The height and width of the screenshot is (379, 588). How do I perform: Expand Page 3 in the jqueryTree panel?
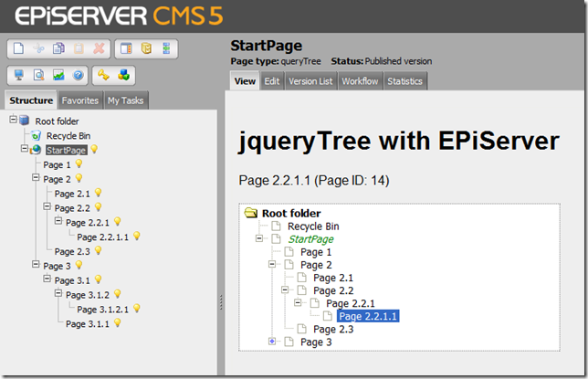click(x=272, y=342)
